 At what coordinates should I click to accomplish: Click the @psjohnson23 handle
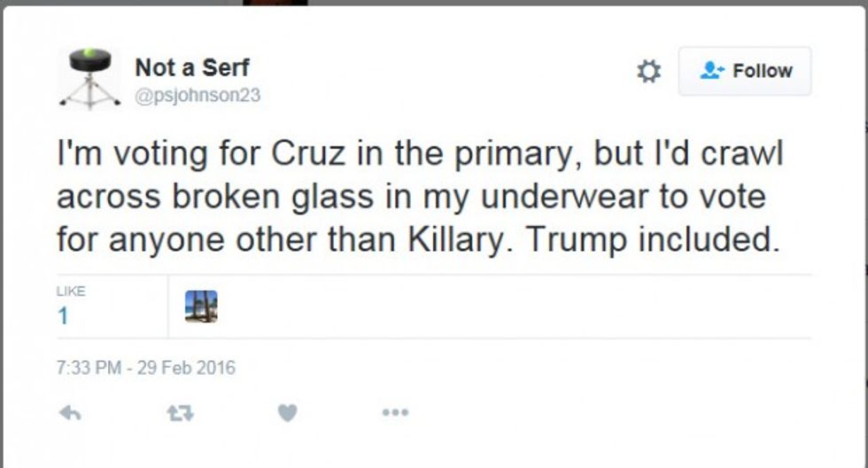pyautogui.click(x=198, y=95)
